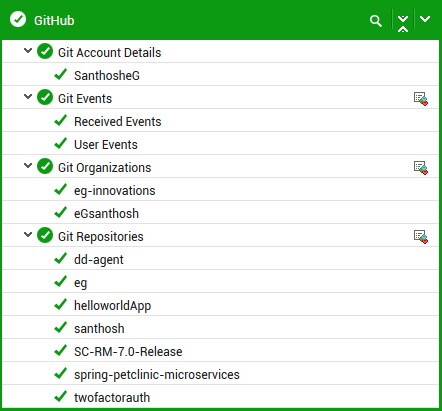Open the dd-agent repository
Viewport: 442px width, 411px height.
[x=99, y=260]
